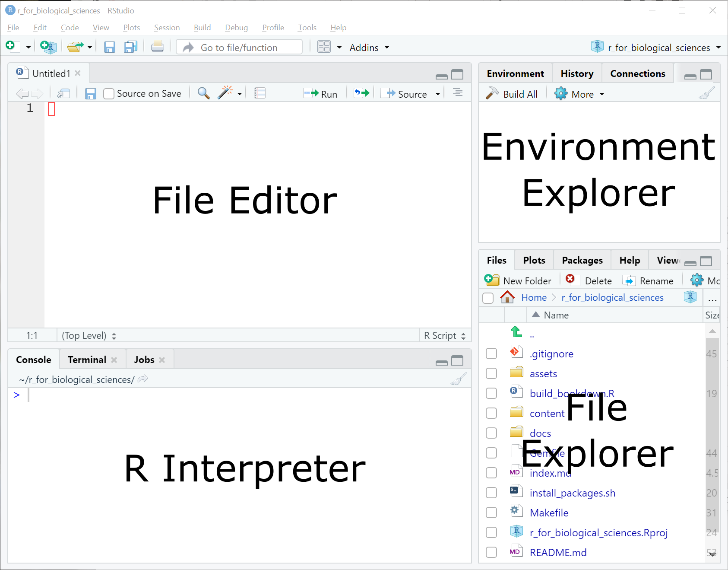Open the README.md file link
Image resolution: width=728 pixels, height=570 pixels.
[558, 553]
